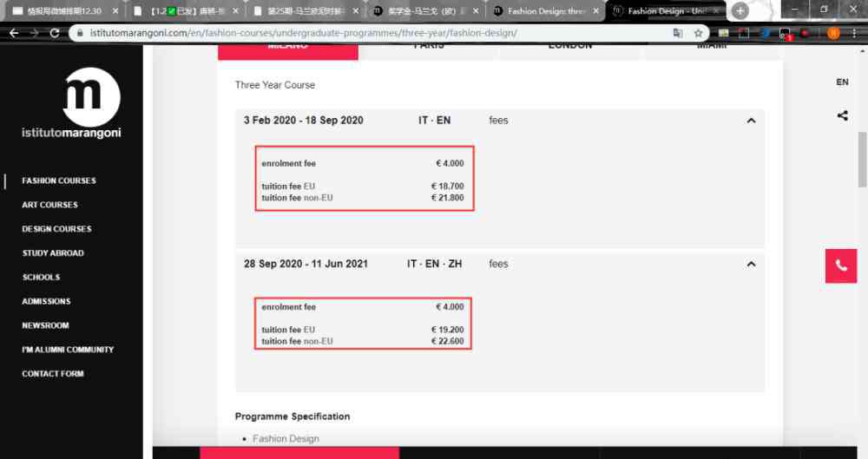Click the '3 Feb 2020 - 18 Sep 2020' date text

(x=303, y=120)
